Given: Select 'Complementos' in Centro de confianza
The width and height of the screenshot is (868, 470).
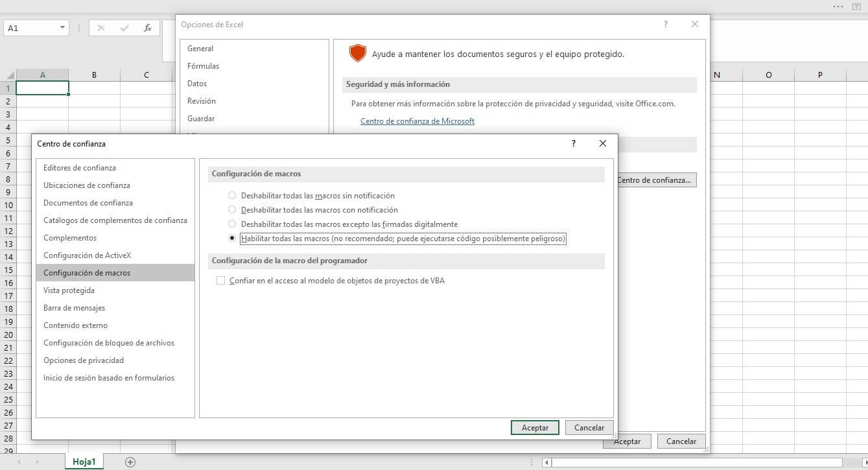Looking at the screenshot, I should pyautogui.click(x=115, y=238).
